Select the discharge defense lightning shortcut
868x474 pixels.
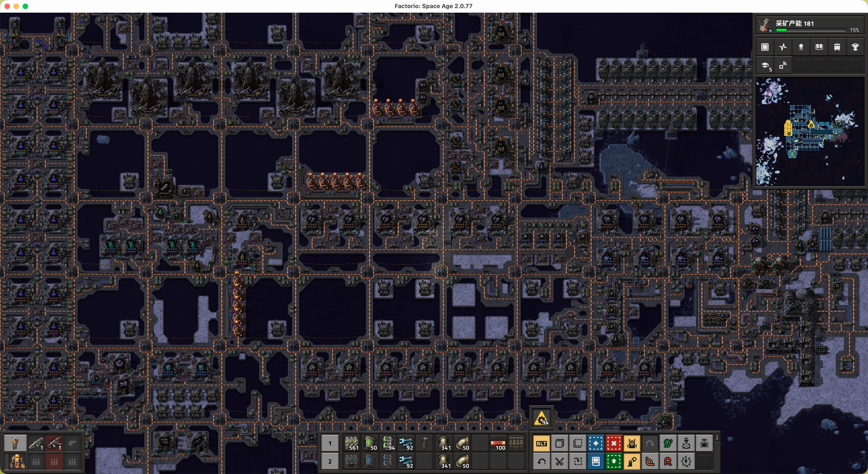tap(686, 462)
